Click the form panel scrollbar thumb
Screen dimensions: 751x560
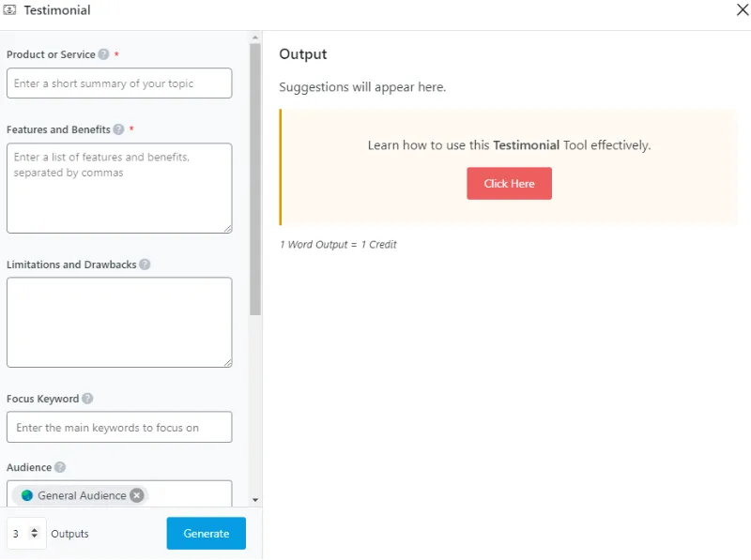click(255, 178)
